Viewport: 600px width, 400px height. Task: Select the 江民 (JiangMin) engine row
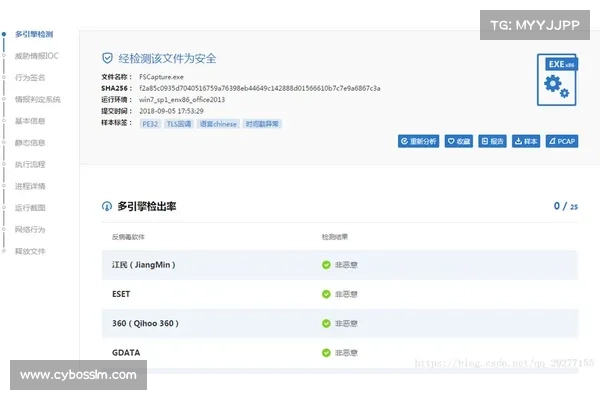(340, 265)
